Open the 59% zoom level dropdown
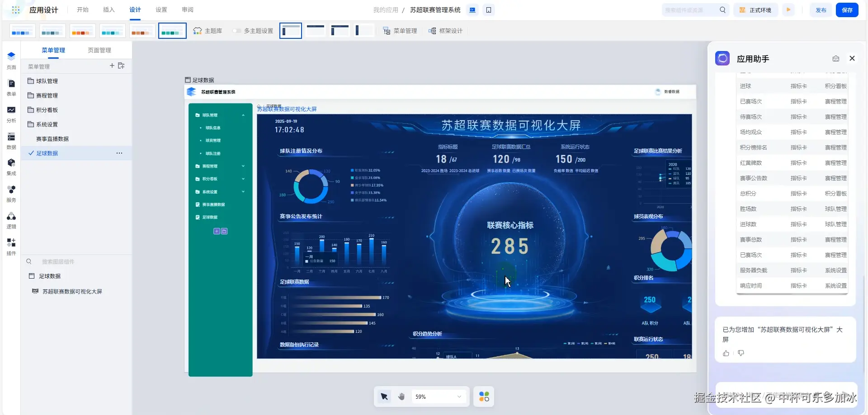The image size is (868, 415). point(439,396)
